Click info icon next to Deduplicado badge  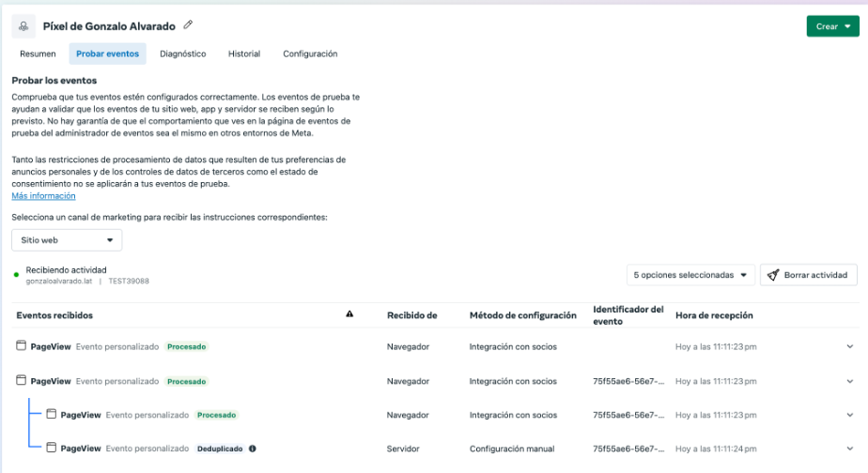(252, 449)
